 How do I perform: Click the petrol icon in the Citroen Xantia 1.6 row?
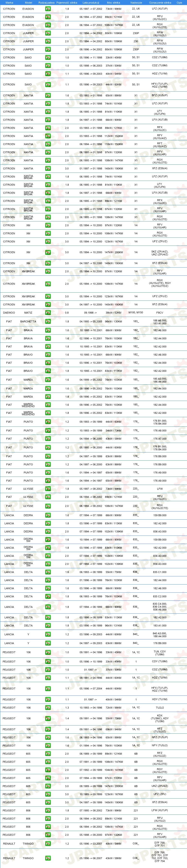(48, 96)
